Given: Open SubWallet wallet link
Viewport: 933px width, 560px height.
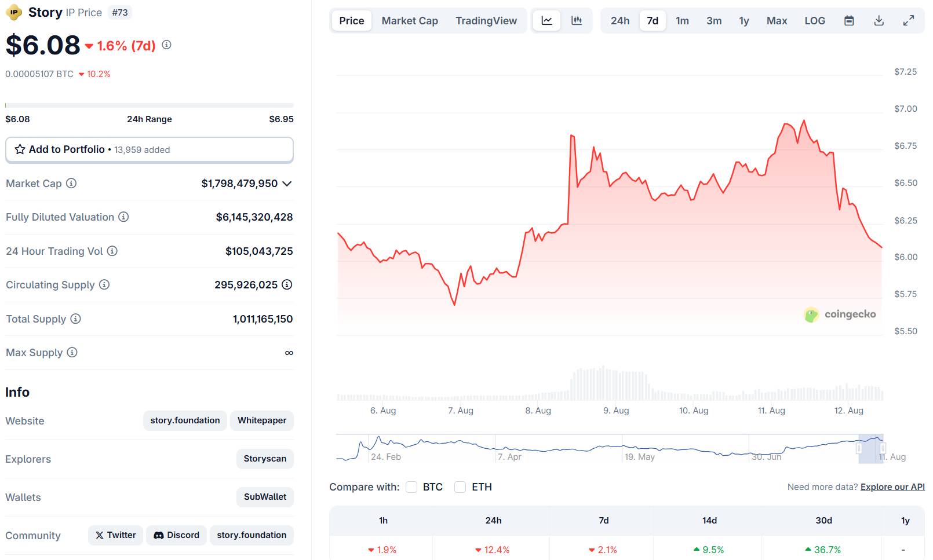Looking at the screenshot, I should [x=265, y=497].
